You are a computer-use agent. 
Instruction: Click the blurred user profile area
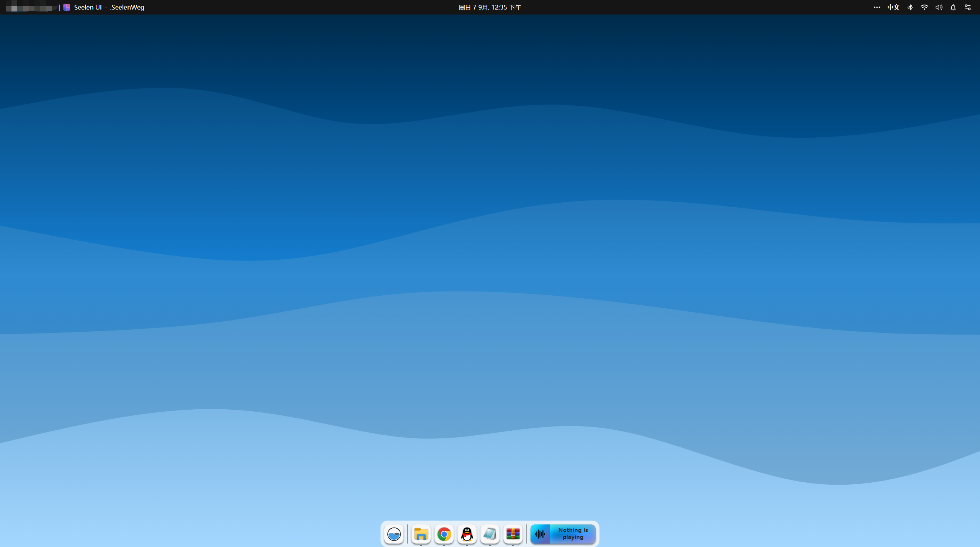[31, 7]
